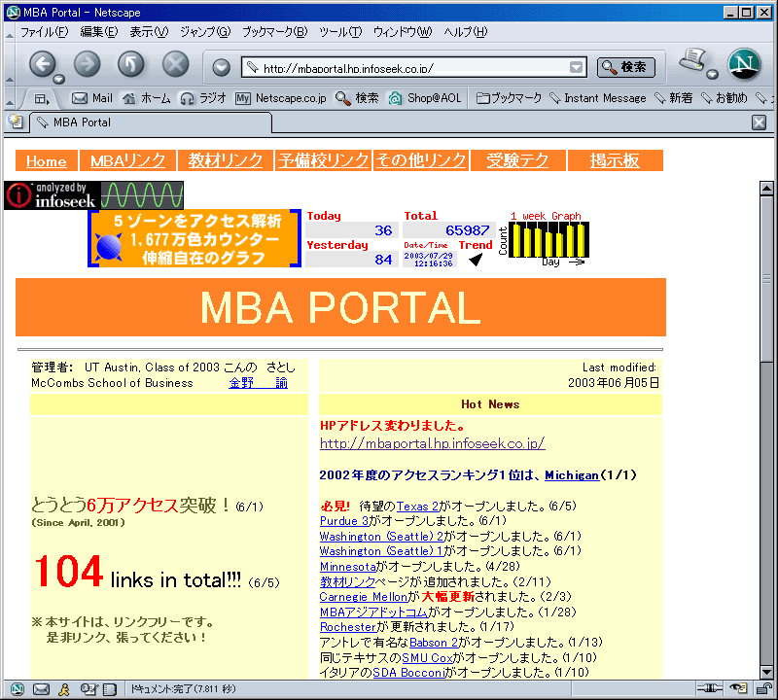This screenshot has width=778, height=700.
Task: Open the ウィンドウ(W) menu
Action: (x=403, y=32)
